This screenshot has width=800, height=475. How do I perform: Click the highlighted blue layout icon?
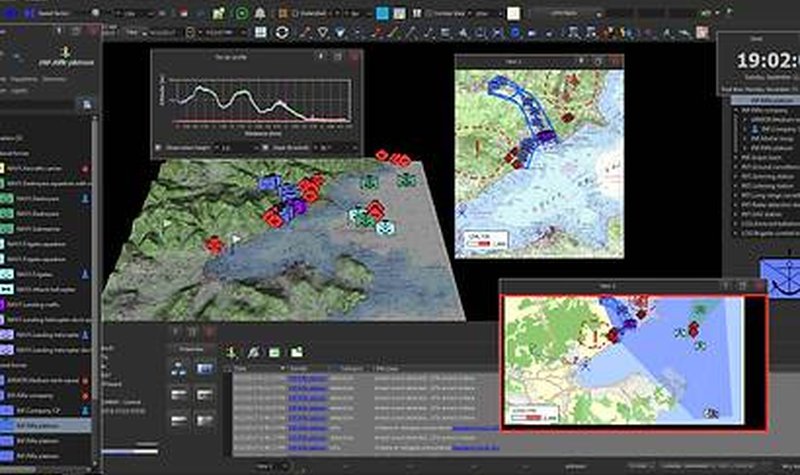[204, 368]
